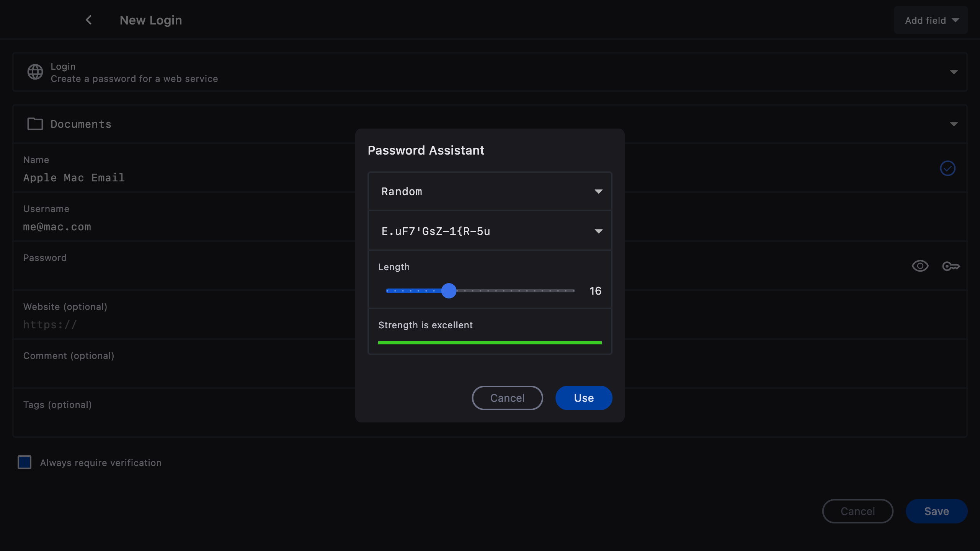Expand the generated password suggestions dropdown

click(x=598, y=231)
